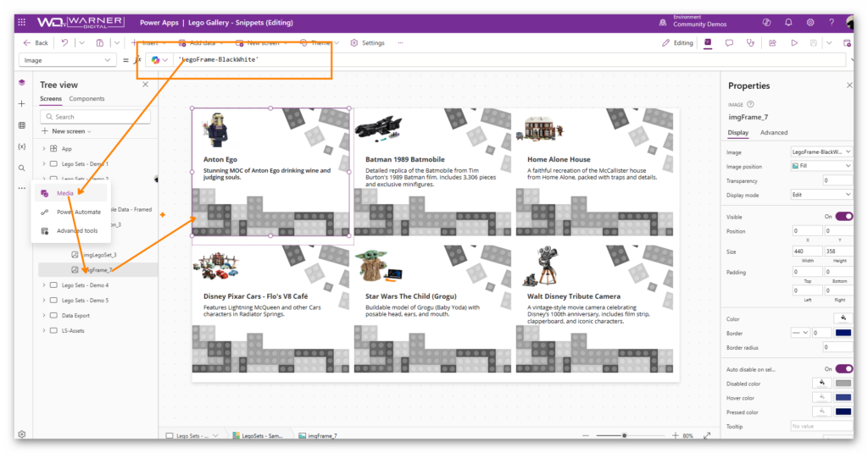
Task: Expand Lego Sets - Demo 1 node
Action: pyautogui.click(x=44, y=163)
